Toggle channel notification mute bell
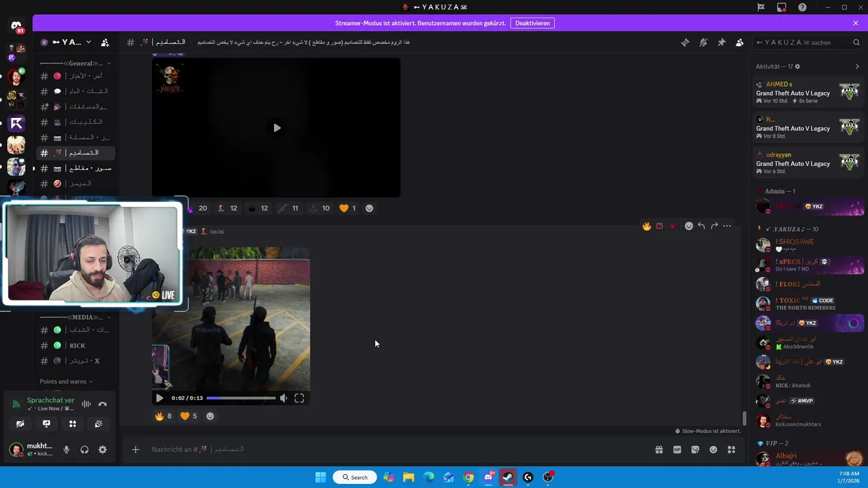 pos(703,42)
